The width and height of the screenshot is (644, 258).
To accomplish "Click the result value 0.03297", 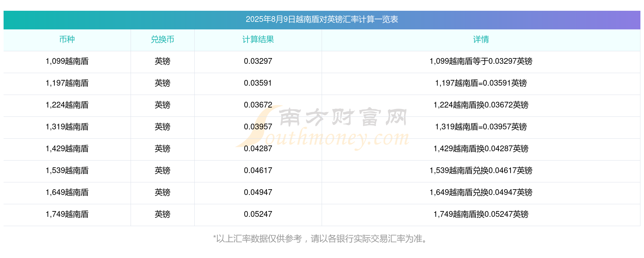I will coord(258,61).
